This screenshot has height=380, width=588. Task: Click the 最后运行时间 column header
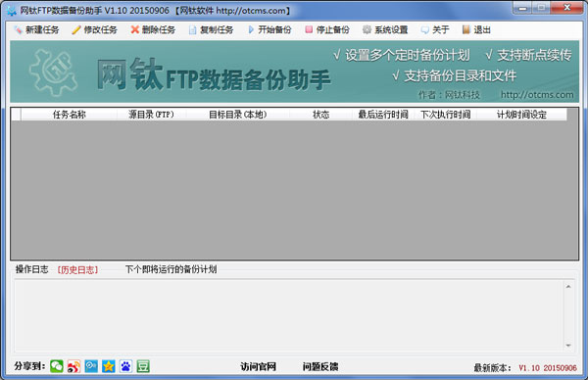[383, 115]
